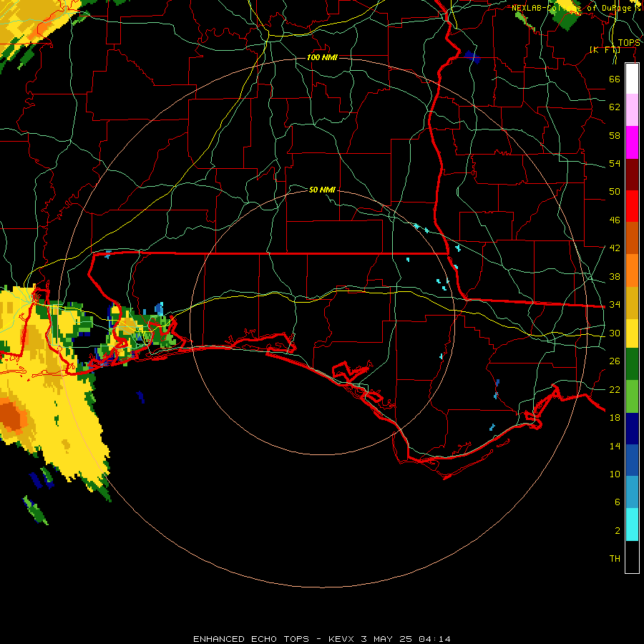Screen dimensions: 644x644
Task: Click the 22 legend value
Action: (615, 389)
